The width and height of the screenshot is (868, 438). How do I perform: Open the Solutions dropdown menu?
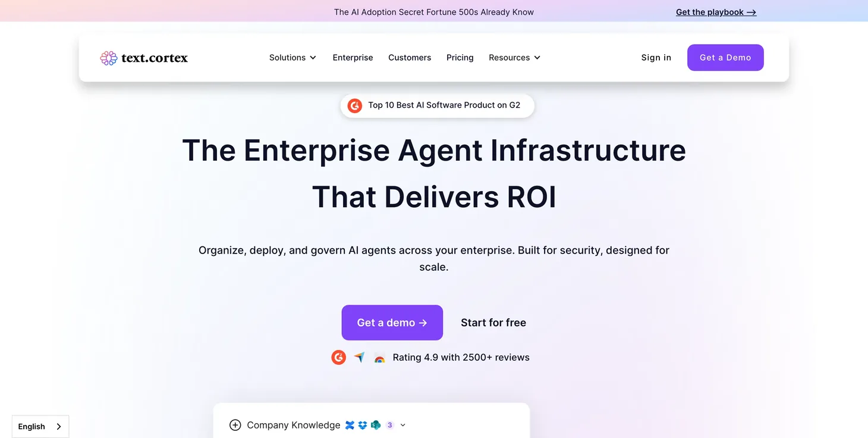point(293,58)
